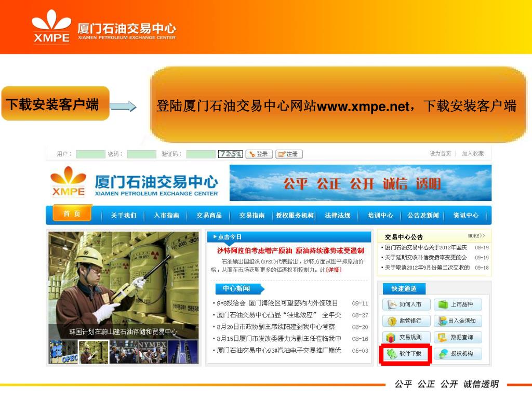Open the 数据查询 quick link
This screenshot has width=532, height=399.
[458, 337]
